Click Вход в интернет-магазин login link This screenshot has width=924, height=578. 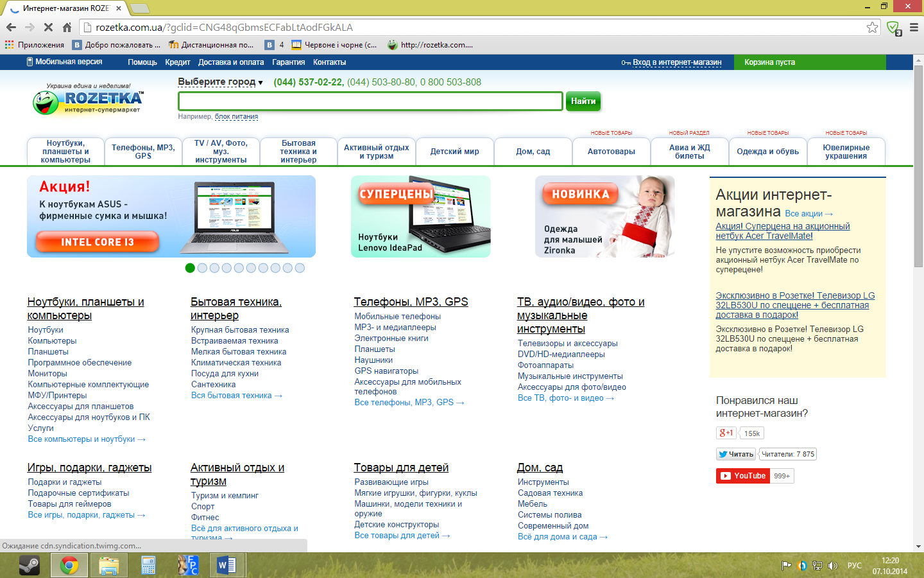[x=677, y=62]
